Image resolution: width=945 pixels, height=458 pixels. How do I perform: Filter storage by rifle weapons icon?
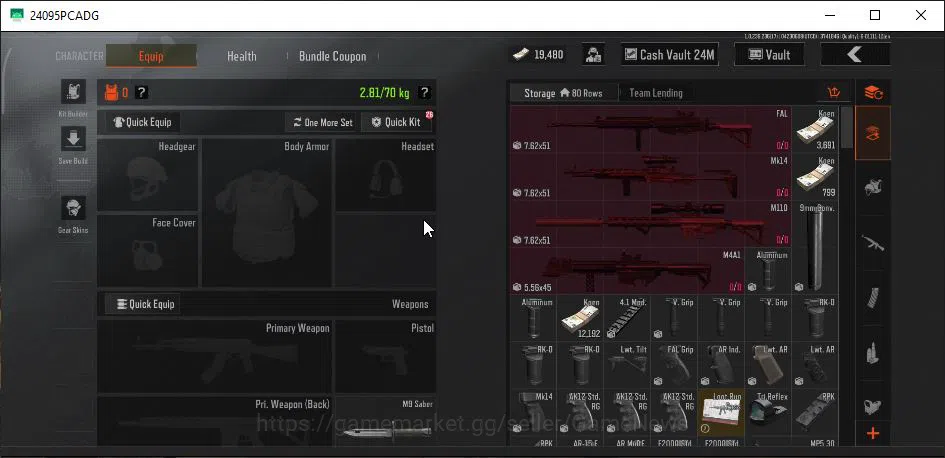[873, 243]
